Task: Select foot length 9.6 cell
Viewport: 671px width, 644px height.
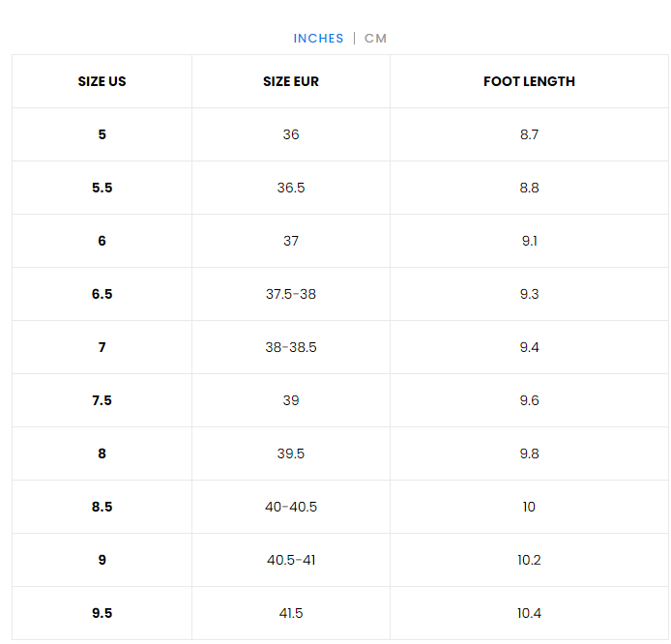Action: tap(529, 400)
